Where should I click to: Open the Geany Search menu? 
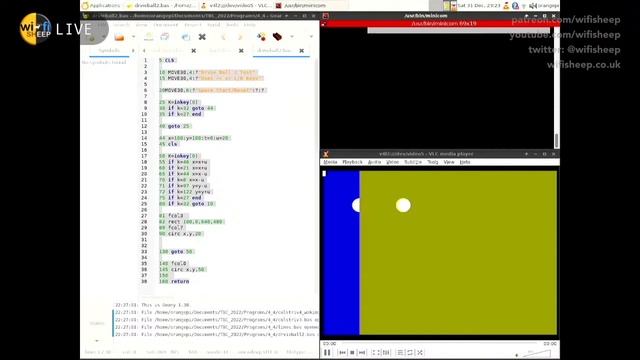click(x=121, y=25)
